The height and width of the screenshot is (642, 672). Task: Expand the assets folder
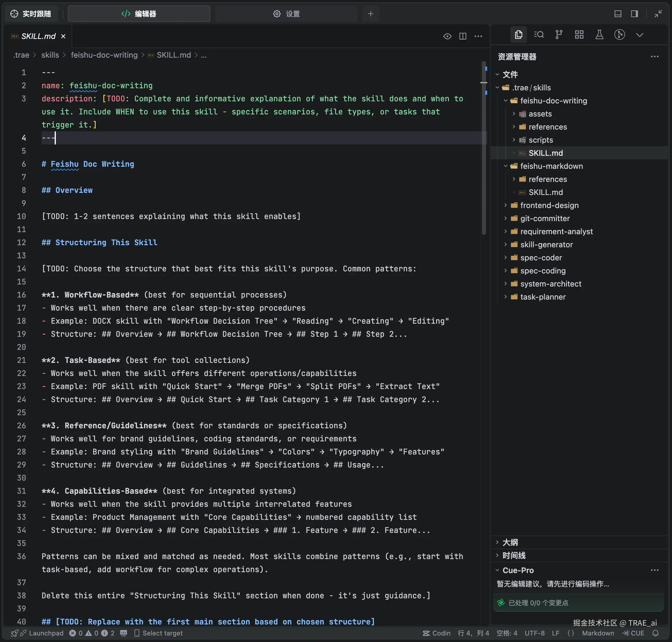(540, 114)
